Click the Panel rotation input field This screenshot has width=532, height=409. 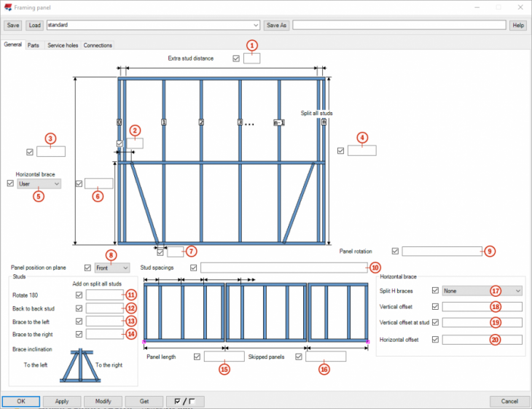442,252
